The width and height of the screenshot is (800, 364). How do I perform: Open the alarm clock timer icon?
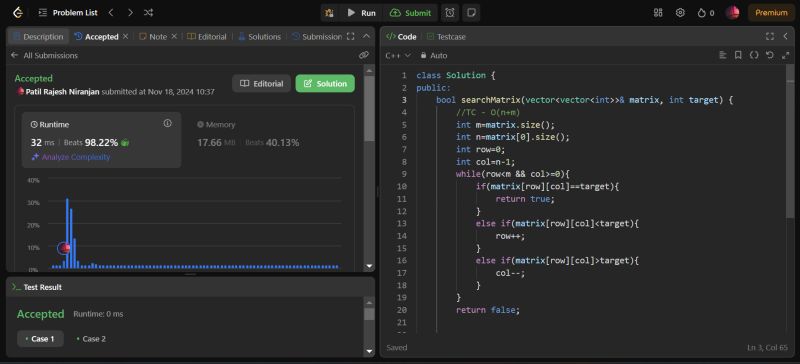point(449,13)
